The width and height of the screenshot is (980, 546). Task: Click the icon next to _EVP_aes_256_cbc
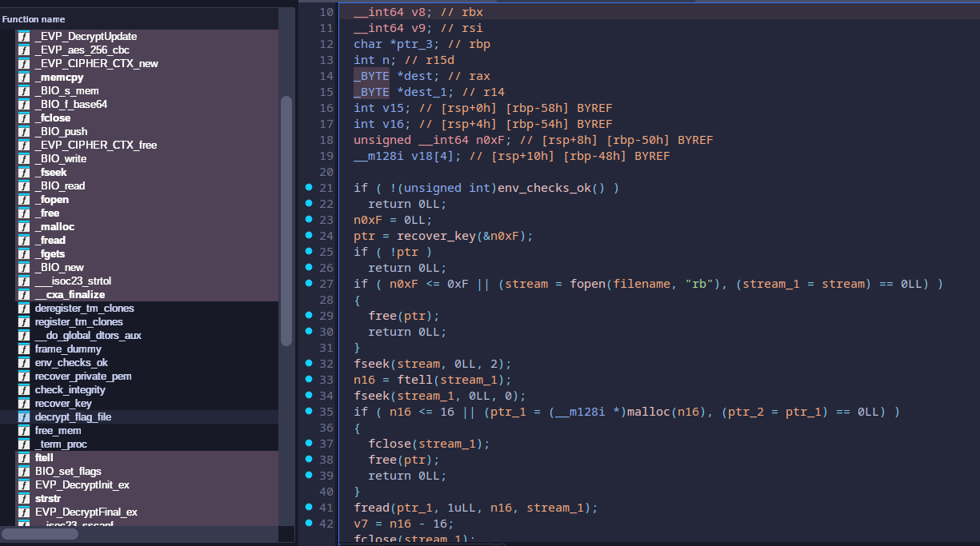click(24, 50)
